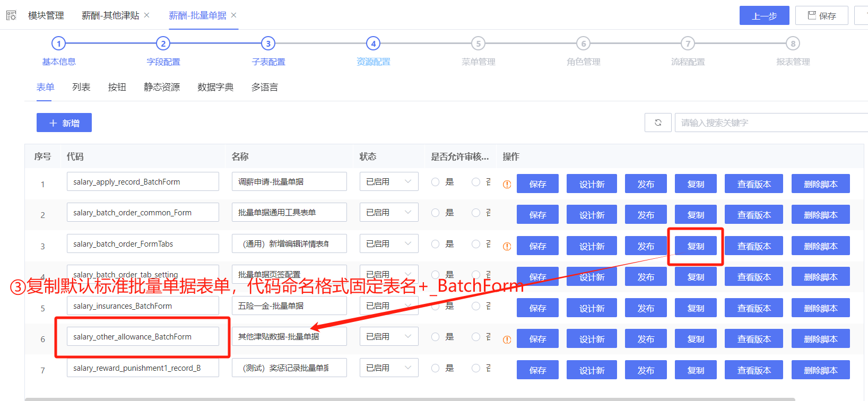Viewport: 868px width, 401px height.
Task: Jump to step 5 菜单管理 circle
Action: point(478,43)
